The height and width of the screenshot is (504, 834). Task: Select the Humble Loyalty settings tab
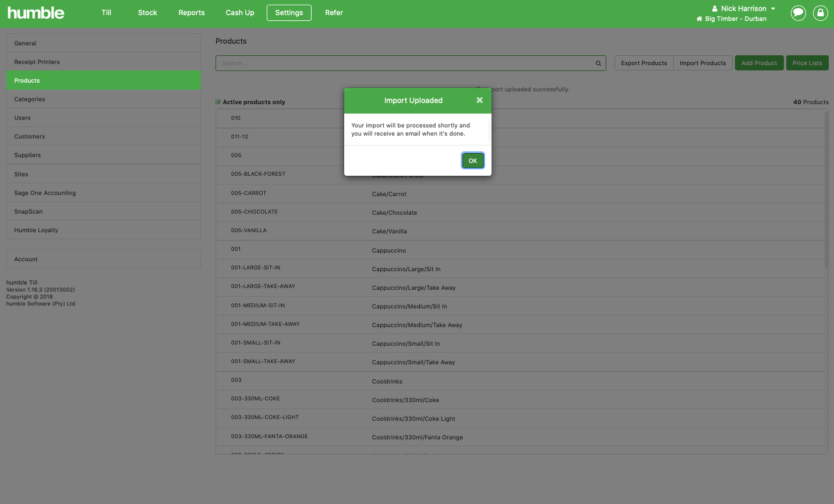(x=36, y=230)
